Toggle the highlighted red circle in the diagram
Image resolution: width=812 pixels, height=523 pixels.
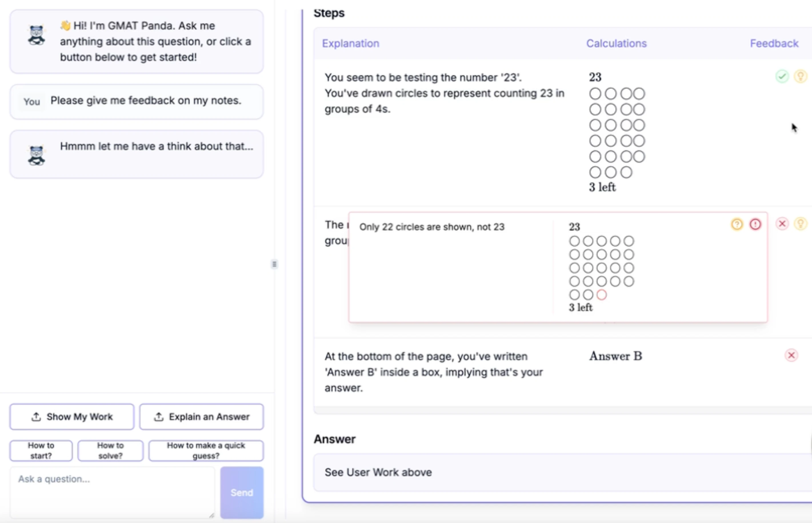pos(601,295)
